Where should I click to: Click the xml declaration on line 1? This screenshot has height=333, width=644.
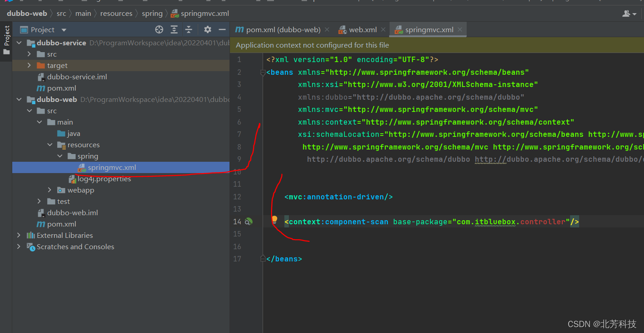[x=352, y=60]
